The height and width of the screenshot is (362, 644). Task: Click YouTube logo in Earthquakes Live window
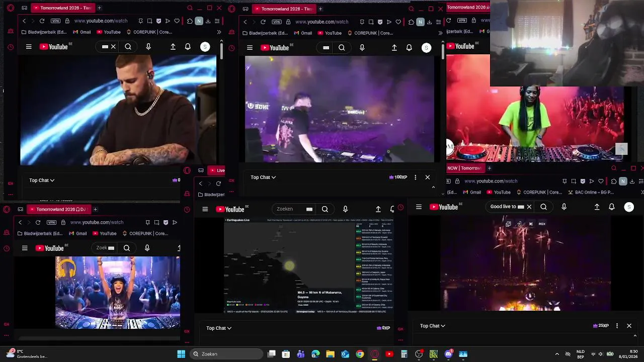click(x=231, y=209)
